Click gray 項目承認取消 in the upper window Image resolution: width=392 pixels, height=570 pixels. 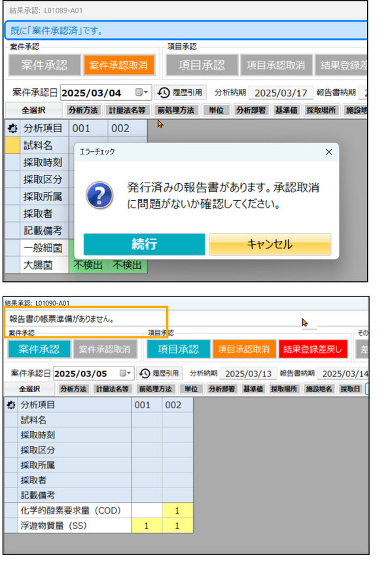point(276,65)
